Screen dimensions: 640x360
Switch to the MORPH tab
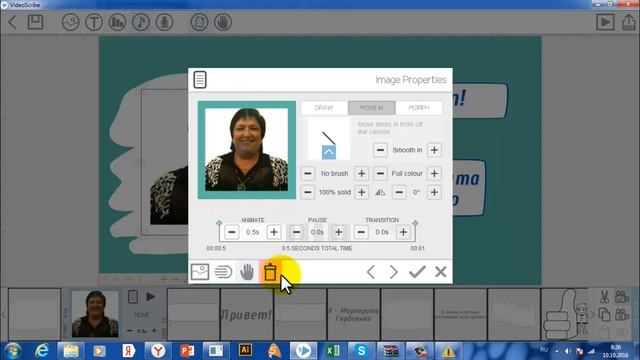click(419, 108)
